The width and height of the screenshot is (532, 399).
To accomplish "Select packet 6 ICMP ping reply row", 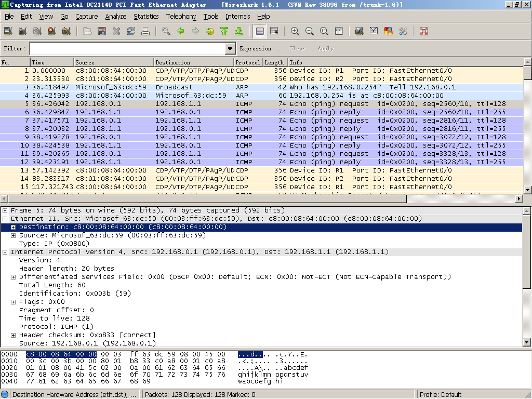I will [x=261, y=112].
